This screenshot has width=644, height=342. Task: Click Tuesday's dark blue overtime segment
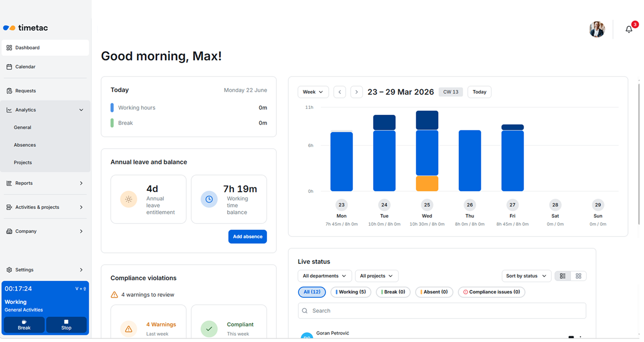coord(384,122)
